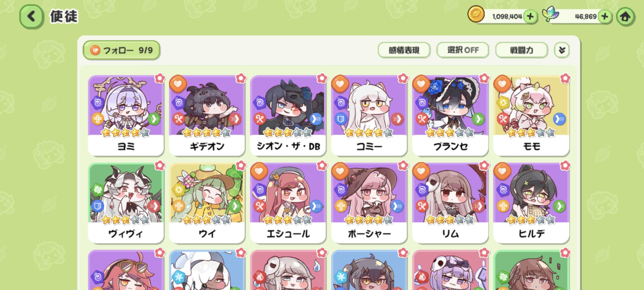Open the 戦闘力 sort dropdown
Screen dimensions: 644x290
[521, 50]
